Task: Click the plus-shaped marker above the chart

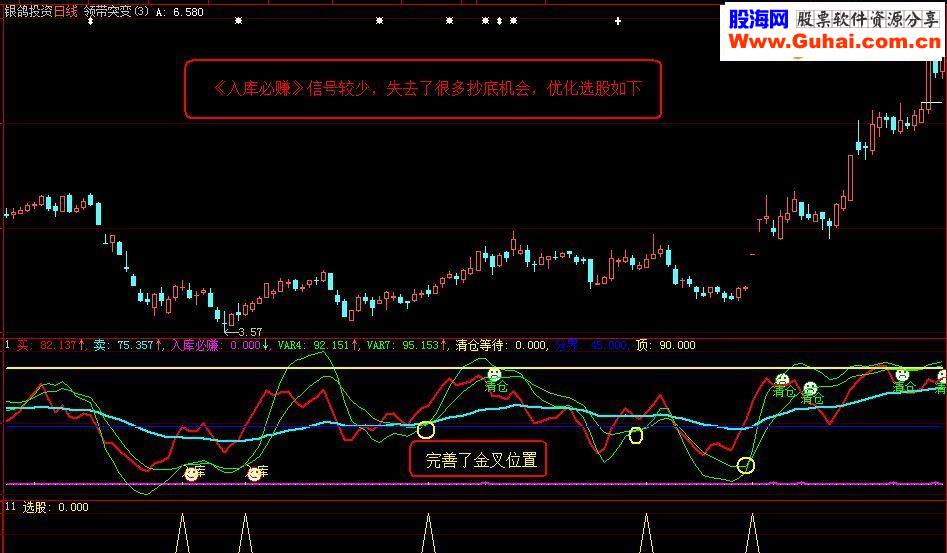Action: 617,21
